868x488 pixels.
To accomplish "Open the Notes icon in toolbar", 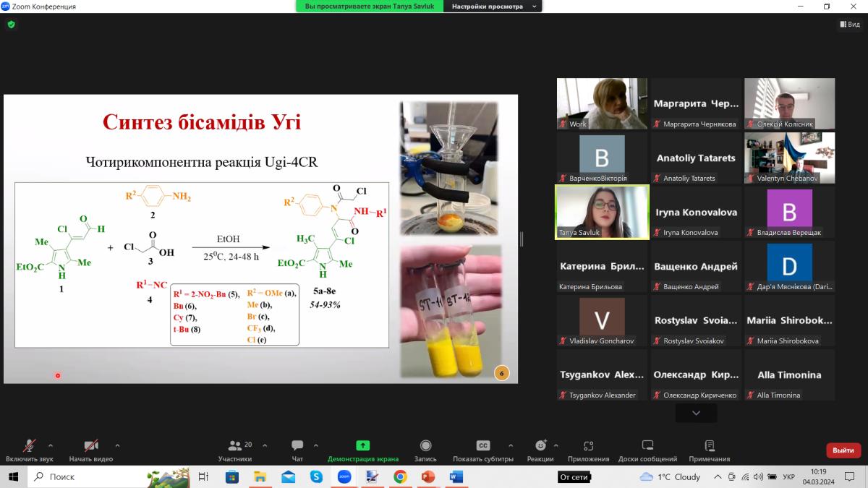I will (x=709, y=446).
